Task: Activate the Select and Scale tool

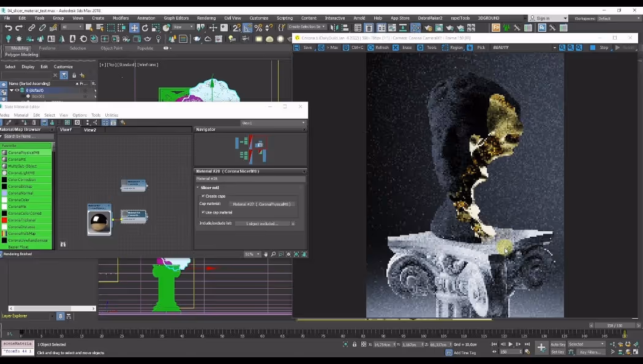Action: point(156,28)
